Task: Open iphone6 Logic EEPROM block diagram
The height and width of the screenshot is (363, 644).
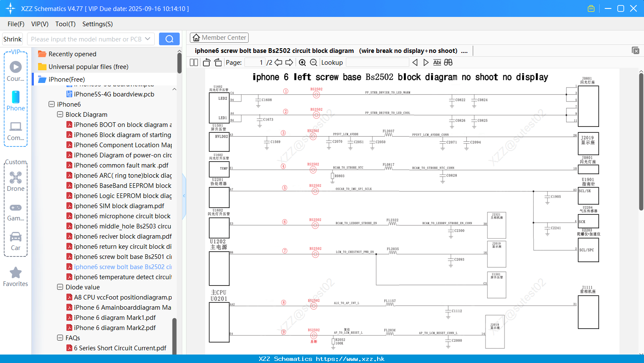Action: point(119,196)
